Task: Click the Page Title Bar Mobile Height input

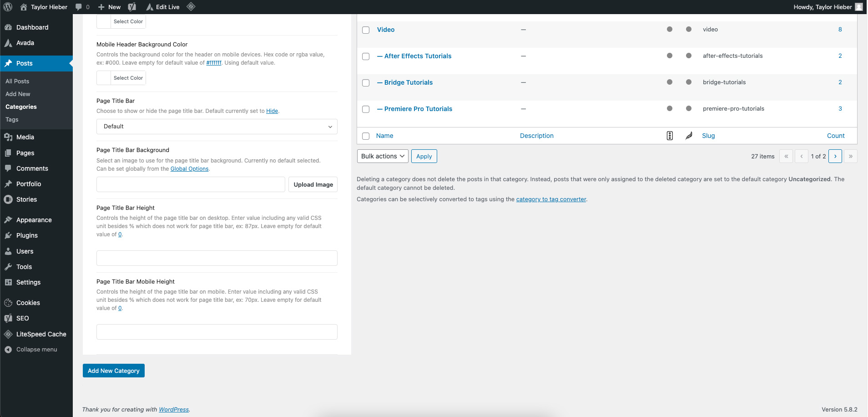Action: click(x=217, y=332)
